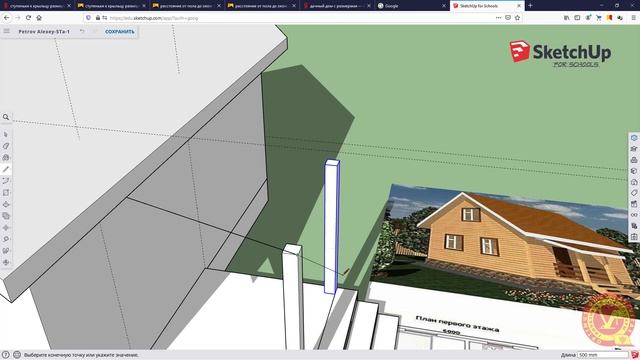
Task: Open the Scenes panel
Action: pos(634,204)
